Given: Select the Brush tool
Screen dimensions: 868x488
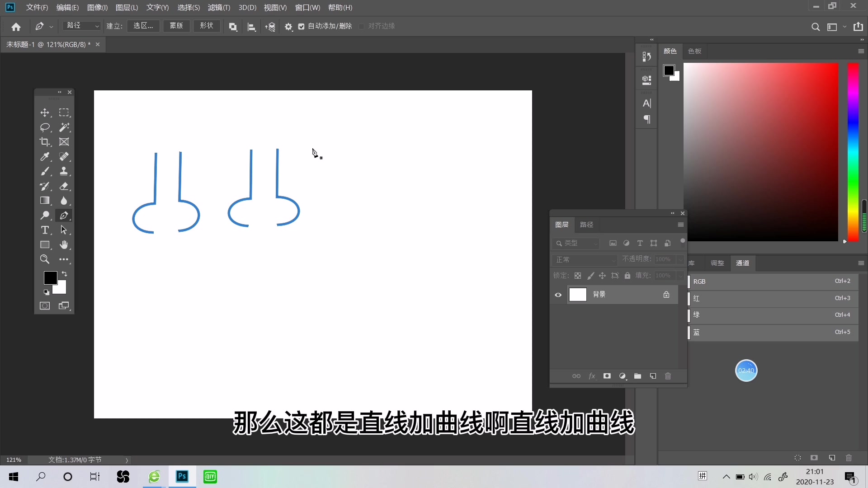Looking at the screenshot, I should click(45, 171).
